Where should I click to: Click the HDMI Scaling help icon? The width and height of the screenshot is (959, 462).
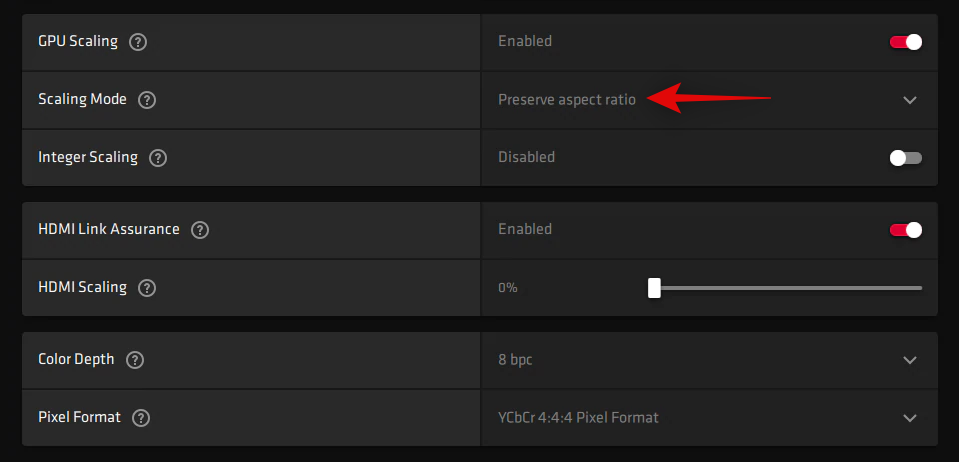[147, 288]
